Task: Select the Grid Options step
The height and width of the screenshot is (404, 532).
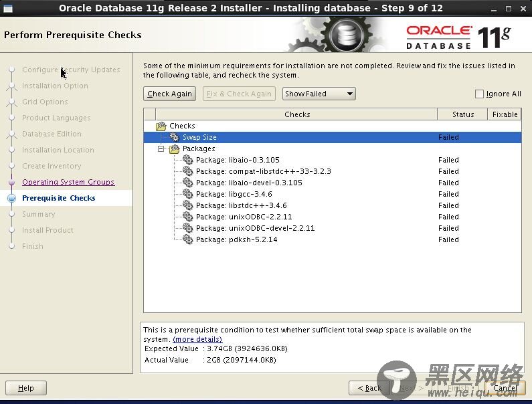Action: [x=45, y=102]
